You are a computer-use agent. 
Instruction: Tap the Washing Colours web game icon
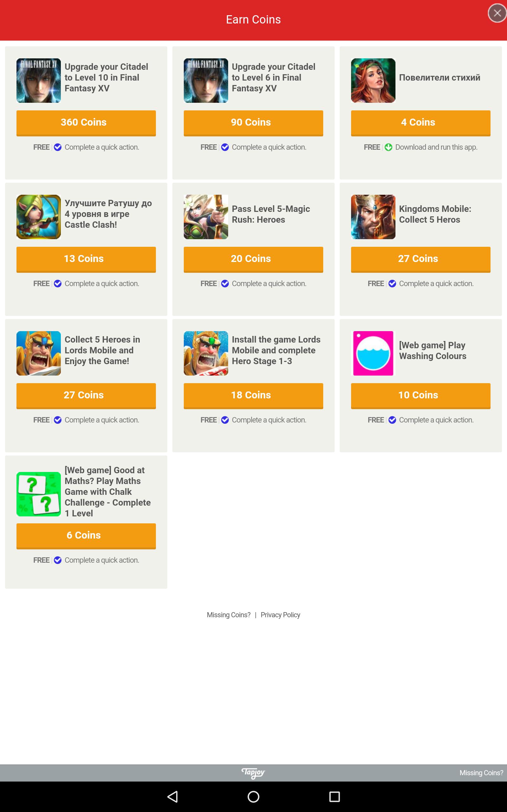click(x=373, y=353)
